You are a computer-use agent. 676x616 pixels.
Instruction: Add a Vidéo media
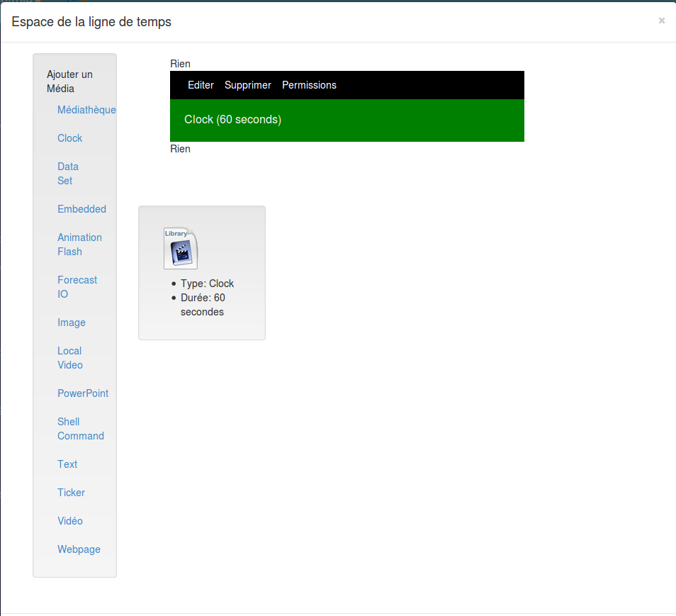[70, 521]
